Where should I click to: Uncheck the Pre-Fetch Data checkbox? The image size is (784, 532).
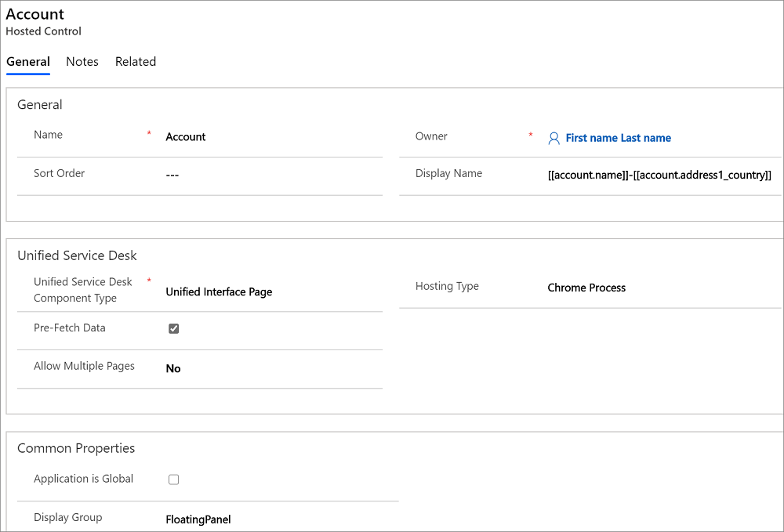click(173, 329)
